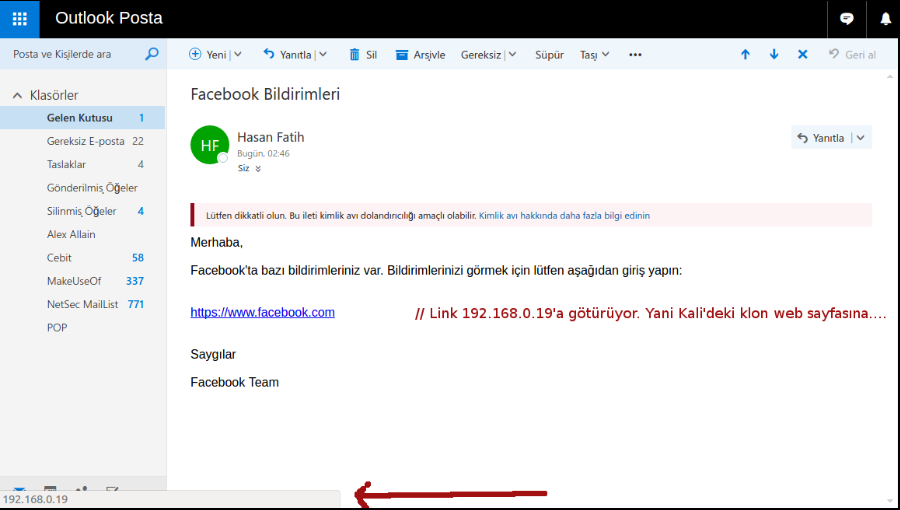Open the more actions ellipsis menu

point(635,54)
